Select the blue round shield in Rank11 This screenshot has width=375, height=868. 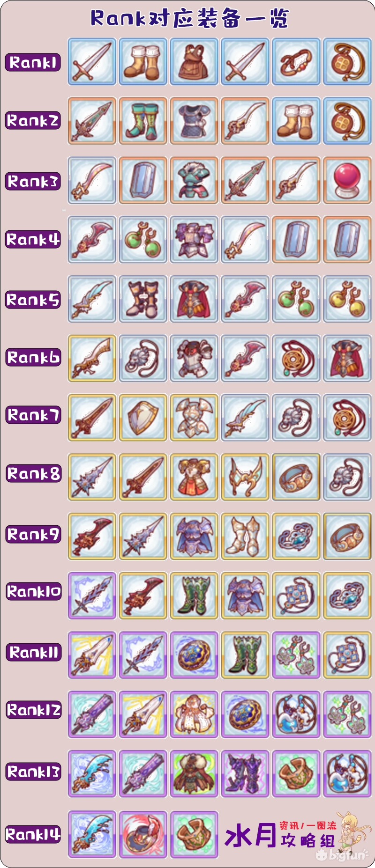[x=194, y=655]
